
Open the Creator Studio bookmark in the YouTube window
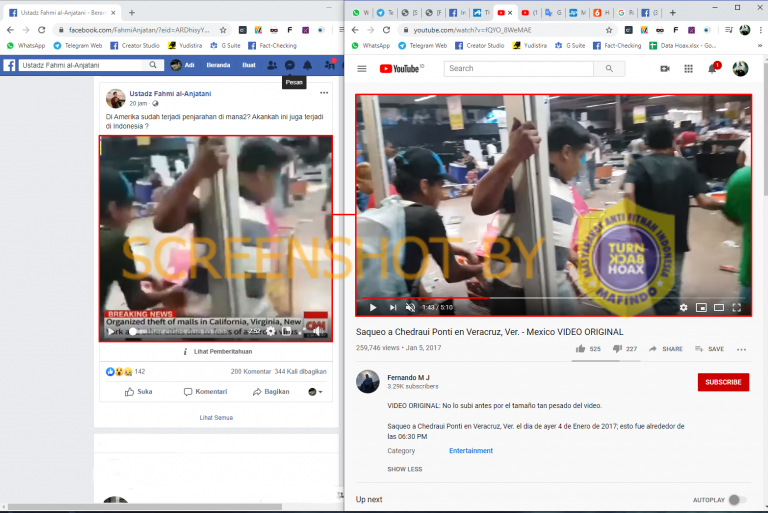(480, 46)
